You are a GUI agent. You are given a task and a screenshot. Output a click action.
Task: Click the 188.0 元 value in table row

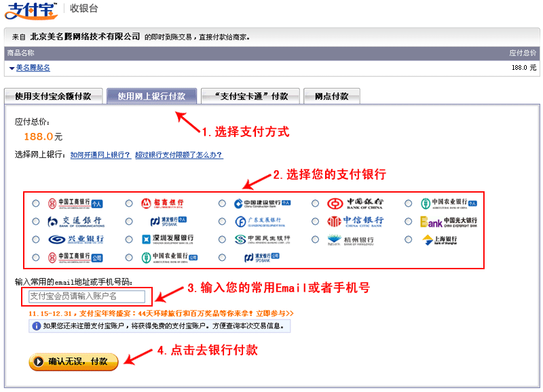coord(524,68)
